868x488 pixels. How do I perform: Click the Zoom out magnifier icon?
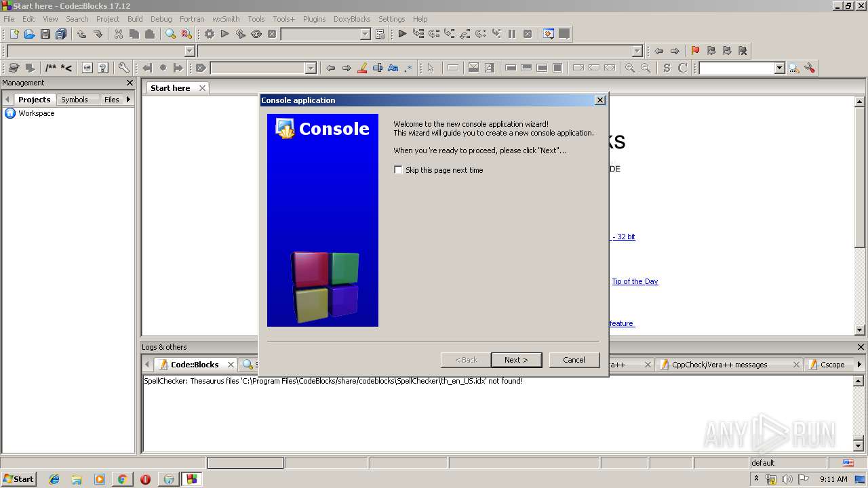point(646,68)
